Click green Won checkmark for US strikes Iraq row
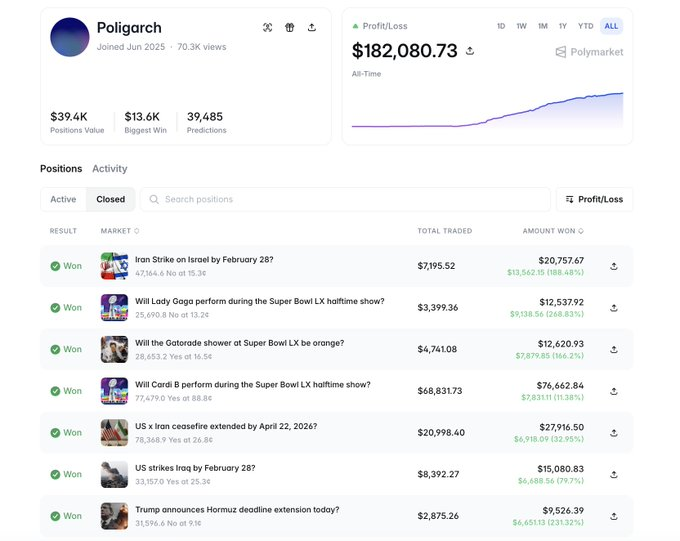Viewport: 680px width, 541px height. pos(55,474)
